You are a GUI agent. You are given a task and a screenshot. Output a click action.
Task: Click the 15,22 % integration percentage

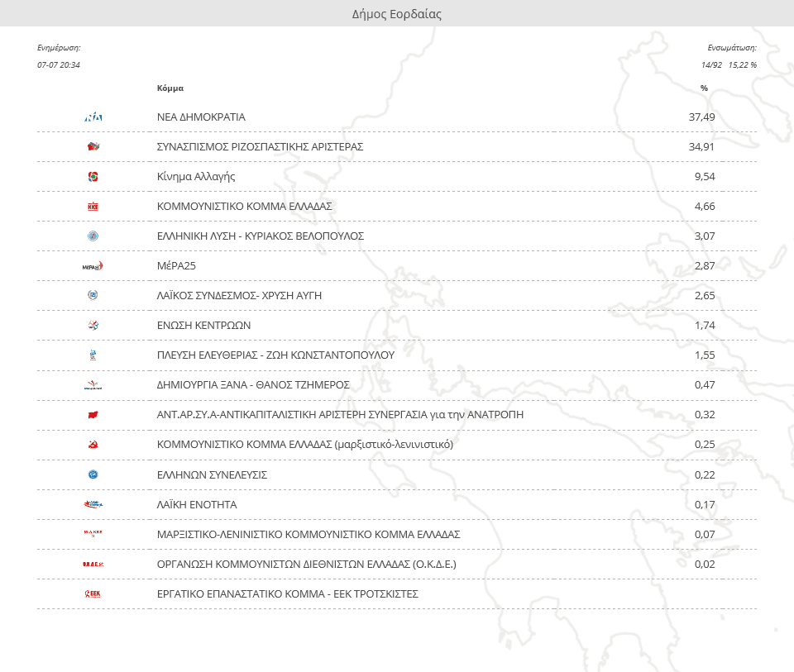[743, 65]
